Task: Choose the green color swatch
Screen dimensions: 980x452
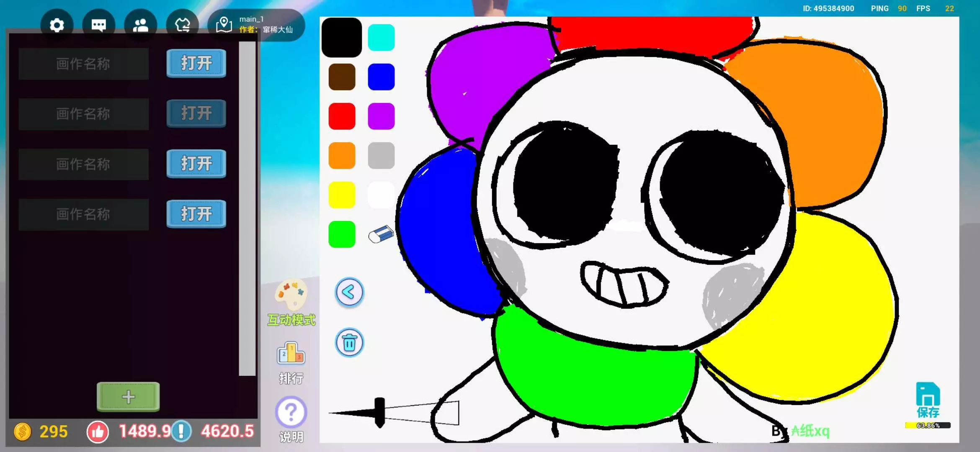Action: [x=342, y=234]
